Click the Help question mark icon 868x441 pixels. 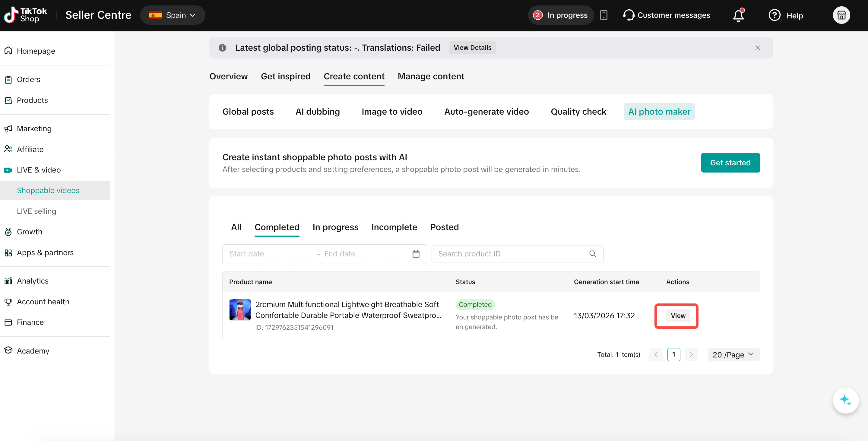tap(774, 15)
